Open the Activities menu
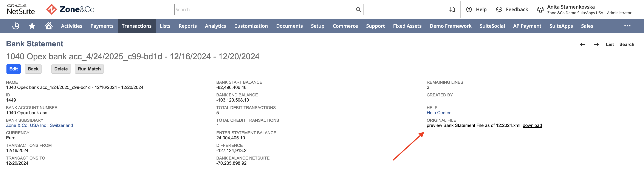Image resolution: width=644 pixels, height=172 pixels. coord(71,26)
